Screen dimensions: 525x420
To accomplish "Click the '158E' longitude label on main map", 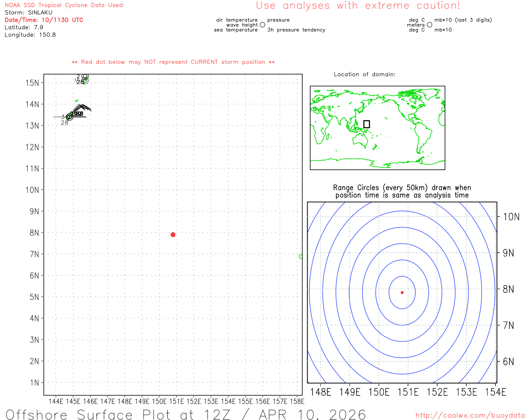I will point(297,401).
